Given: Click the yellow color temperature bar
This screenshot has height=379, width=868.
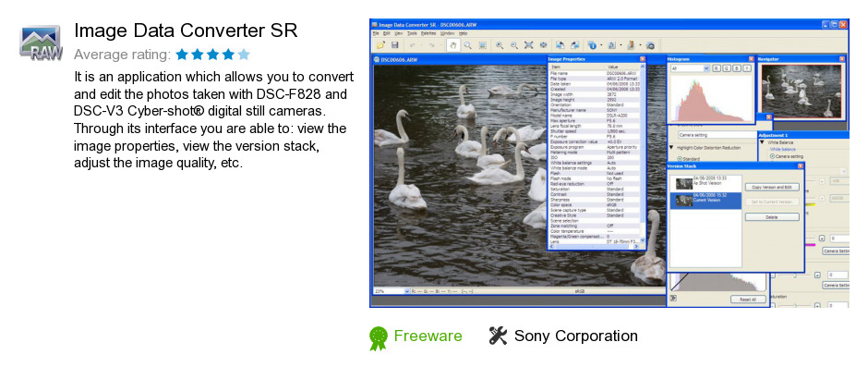Looking at the screenshot, I should [810, 204].
